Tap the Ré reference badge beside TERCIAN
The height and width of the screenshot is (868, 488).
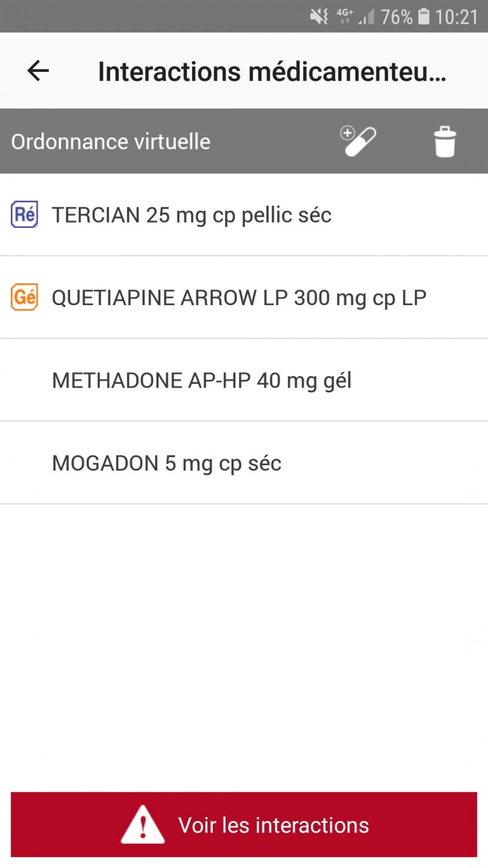tap(24, 215)
